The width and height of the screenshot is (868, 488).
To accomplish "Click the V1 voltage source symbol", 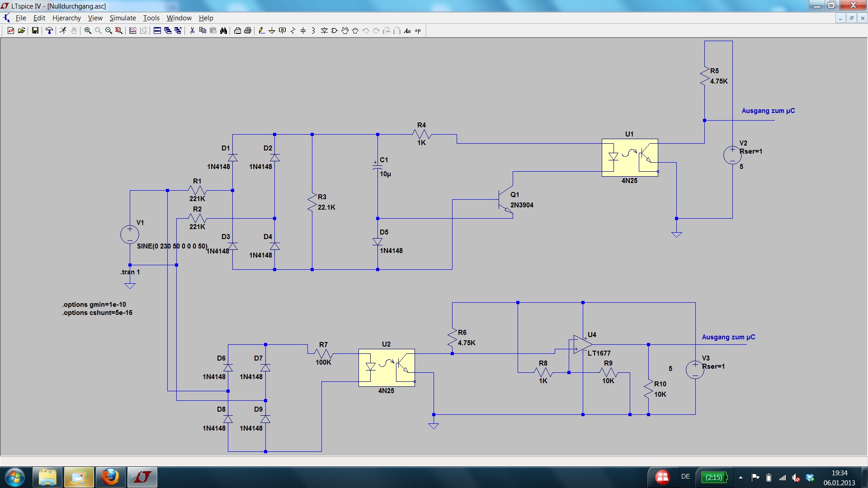I will click(x=130, y=235).
